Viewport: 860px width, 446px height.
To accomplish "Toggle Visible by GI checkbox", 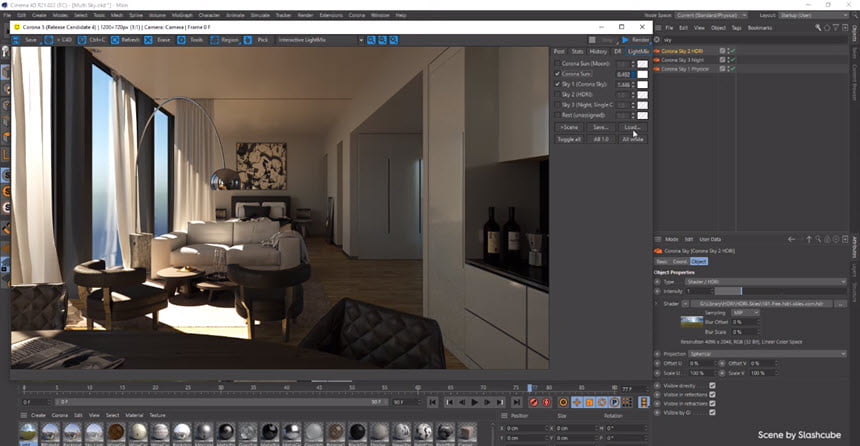I will tap(712, 412).
